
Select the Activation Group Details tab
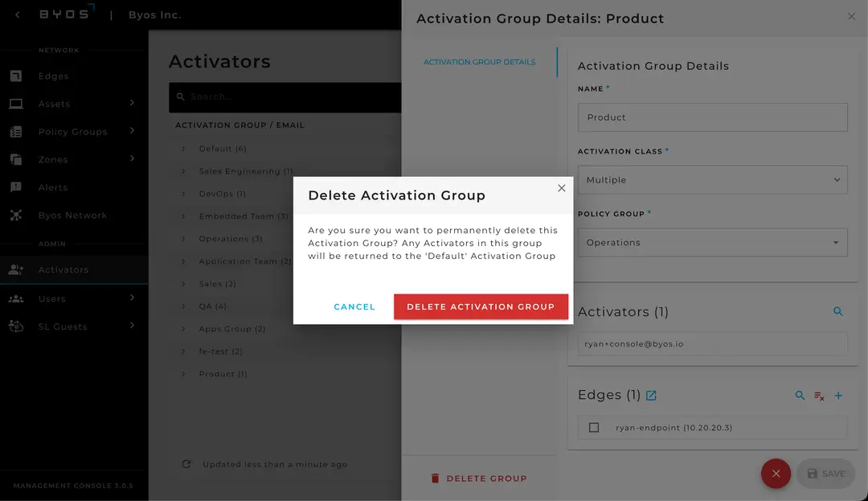click(x=479, y=62)
